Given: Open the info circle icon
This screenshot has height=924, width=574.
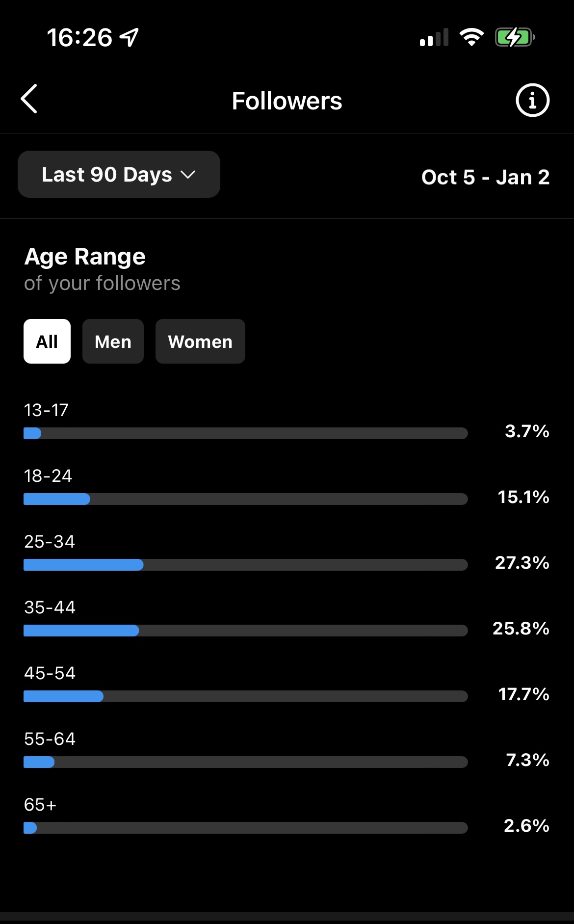Looking at the screenshot, I should point(532,100).
